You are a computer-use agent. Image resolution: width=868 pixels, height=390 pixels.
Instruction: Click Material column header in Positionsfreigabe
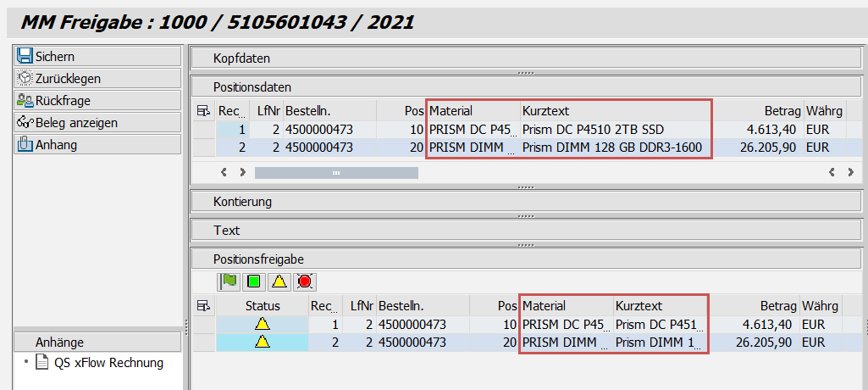coord(567,306)
